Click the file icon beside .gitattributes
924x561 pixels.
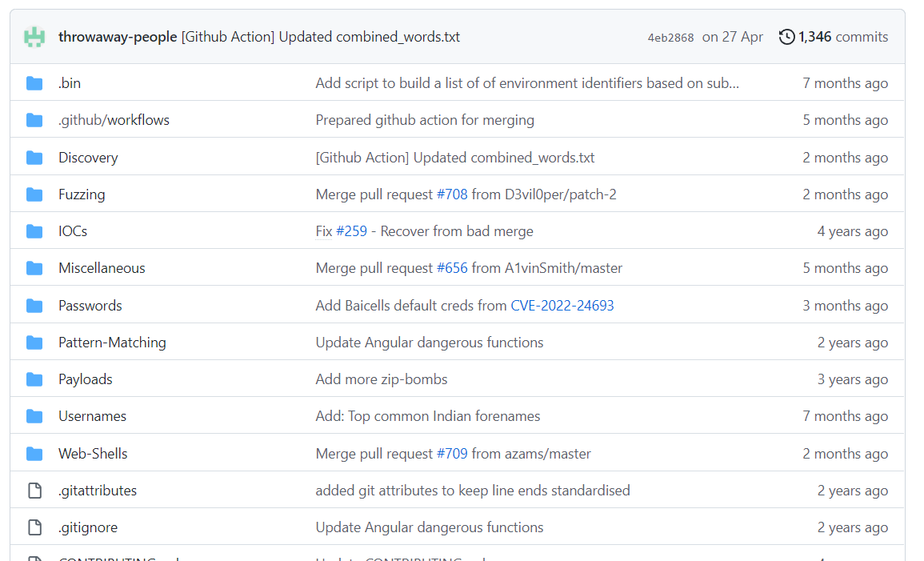[34, 490]
